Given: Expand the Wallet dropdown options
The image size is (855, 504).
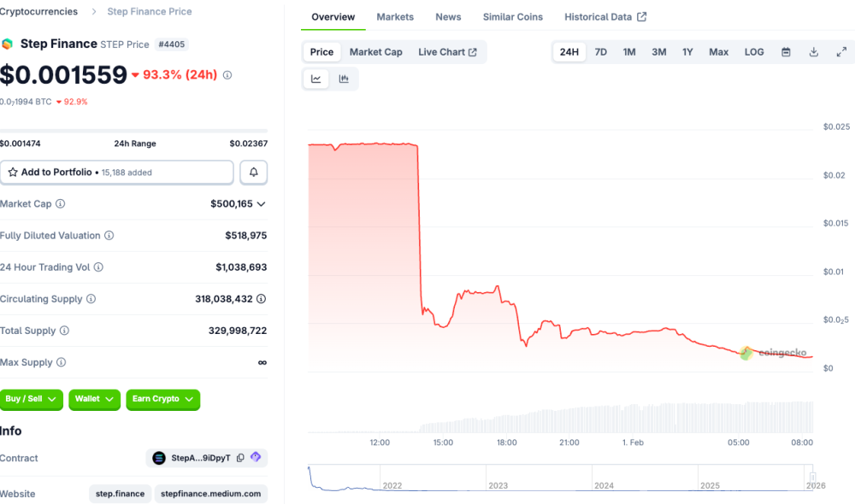Looking at the screenshot, I should (x=94, y=400).
